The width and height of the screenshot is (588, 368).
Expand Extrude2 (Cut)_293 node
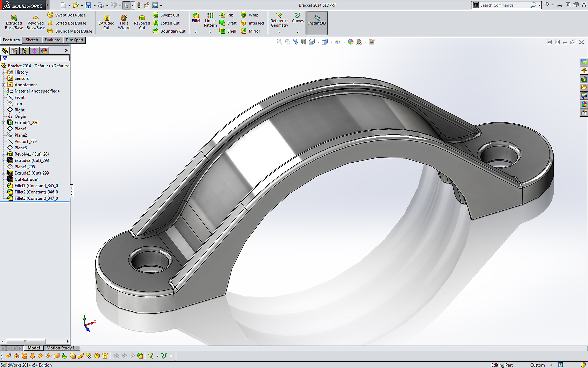(x=4, y=161)
